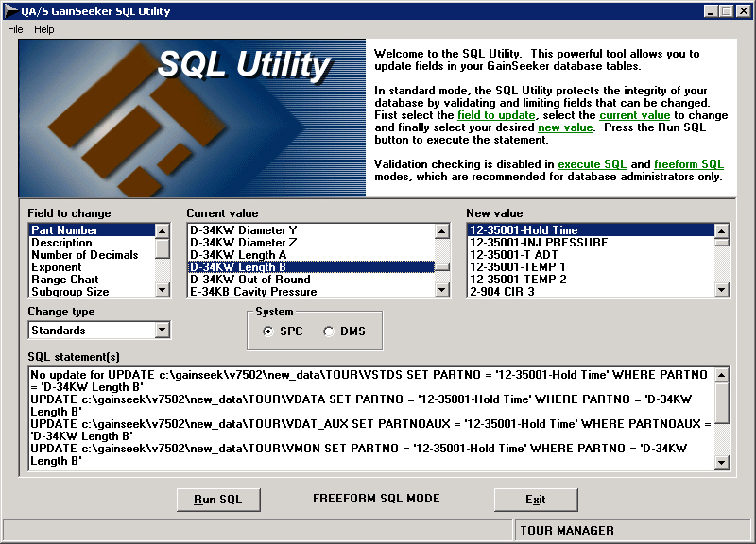Follow the 'execute SQL' link
The height and width of the screenshot is (544, 756).
click(592, 164)
